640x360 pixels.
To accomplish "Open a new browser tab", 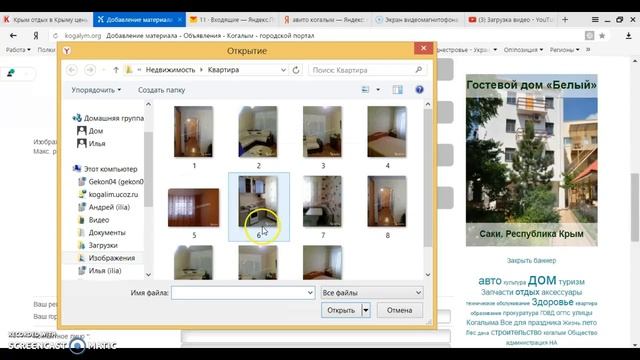I will [x=565, y=20].
